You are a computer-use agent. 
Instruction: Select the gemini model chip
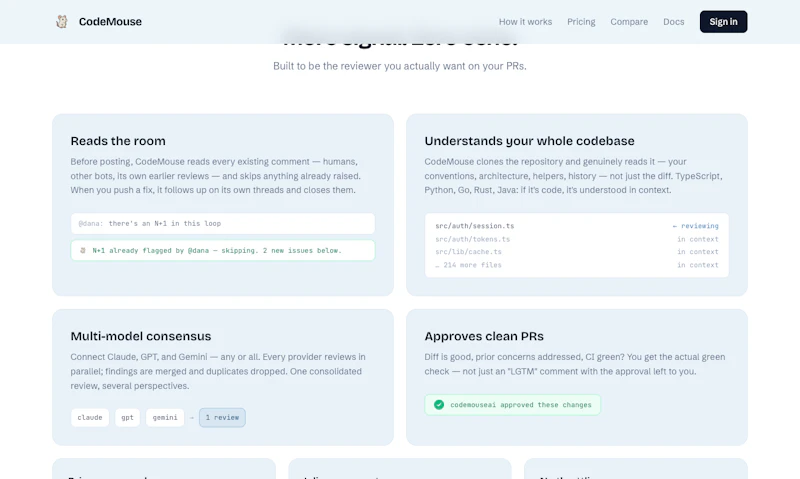coord(165,417)
